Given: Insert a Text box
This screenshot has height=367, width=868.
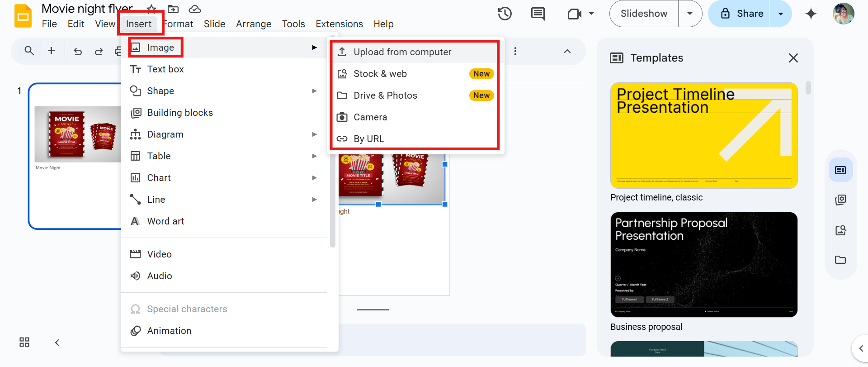Looking at the screenshot, I should (x=224, y=69).
